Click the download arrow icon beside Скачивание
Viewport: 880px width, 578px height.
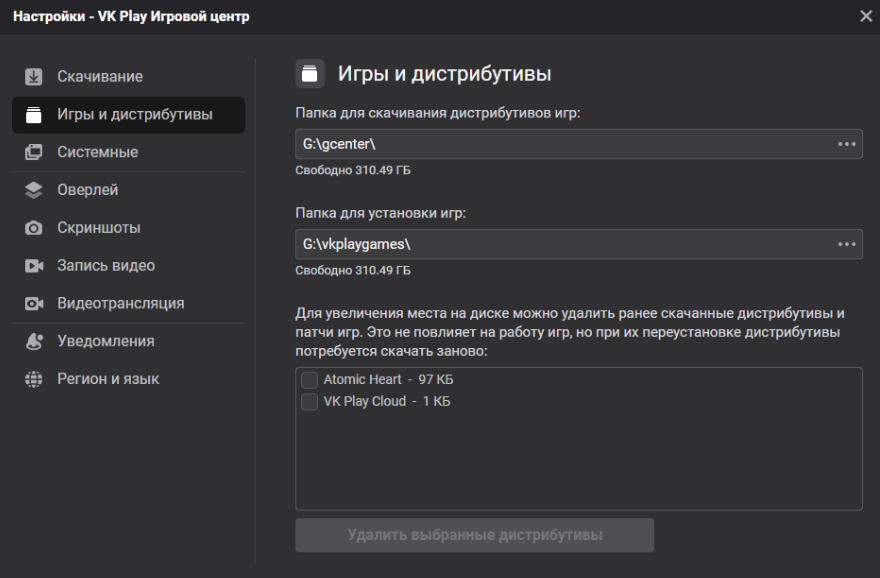pyautogui.click(x=34, y=76)
